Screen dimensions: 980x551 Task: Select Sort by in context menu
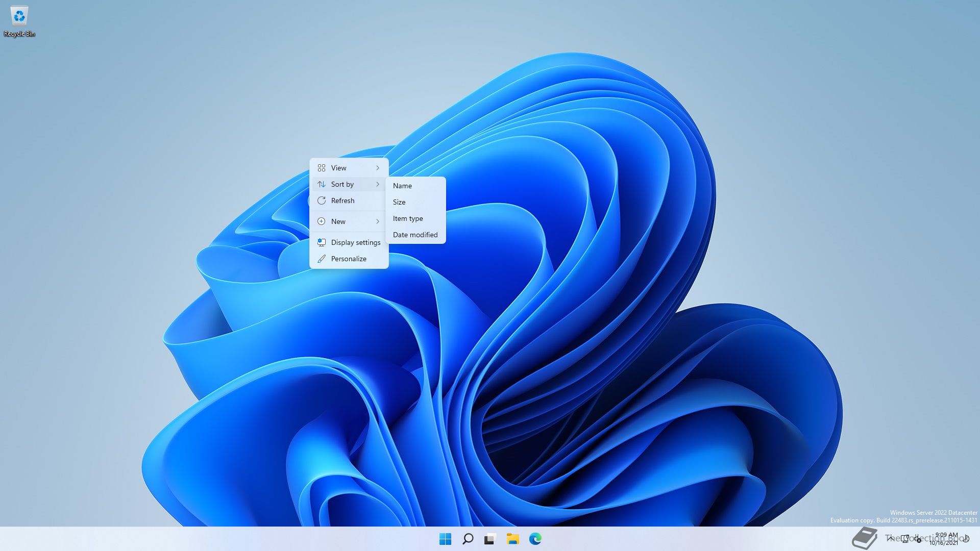pyautogui.click(x=349, y=184)
